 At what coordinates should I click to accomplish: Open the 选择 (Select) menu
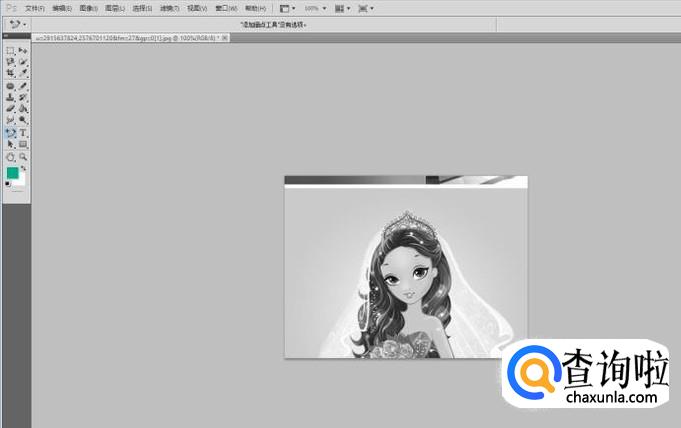pyautogui.click(x=142, y=8)
